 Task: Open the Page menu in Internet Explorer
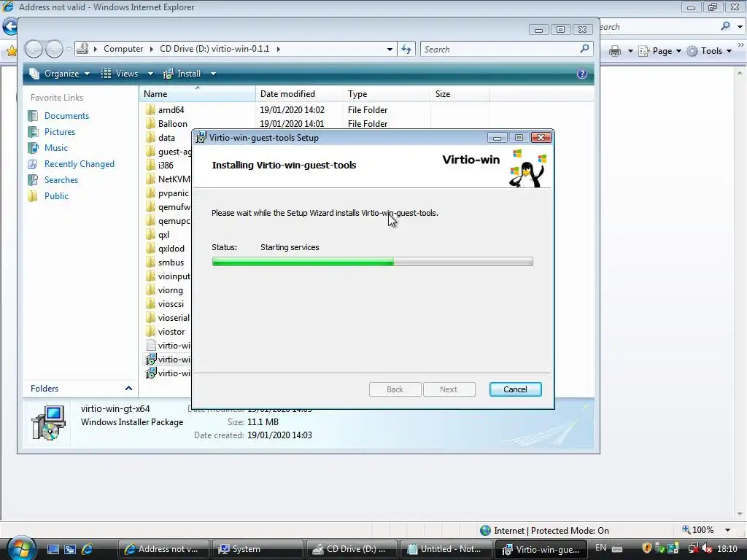pyautogui.click(x=660, y=51)
